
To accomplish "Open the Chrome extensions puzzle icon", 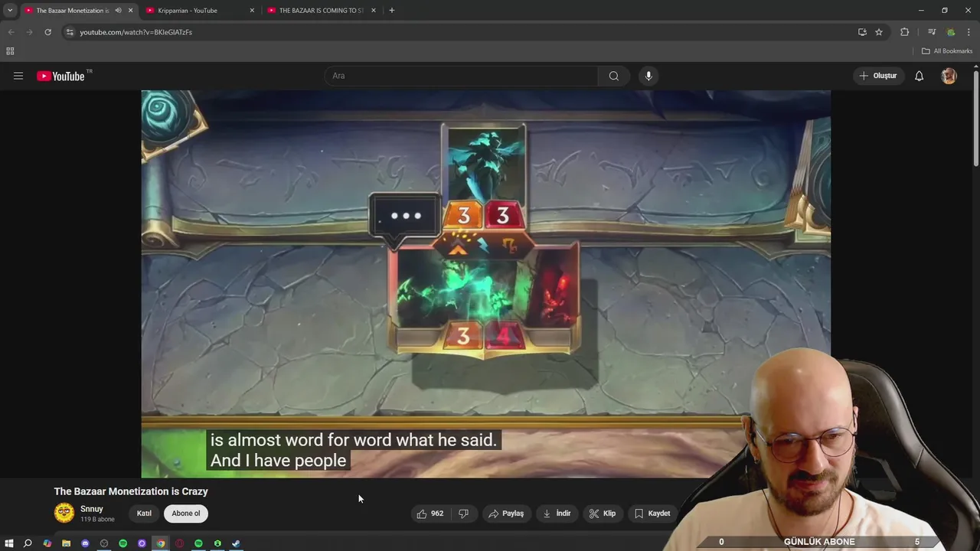I will coord(904,32).
